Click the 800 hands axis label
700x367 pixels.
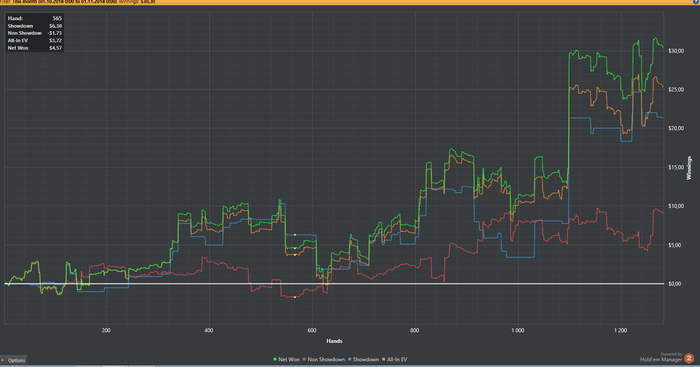415,330
